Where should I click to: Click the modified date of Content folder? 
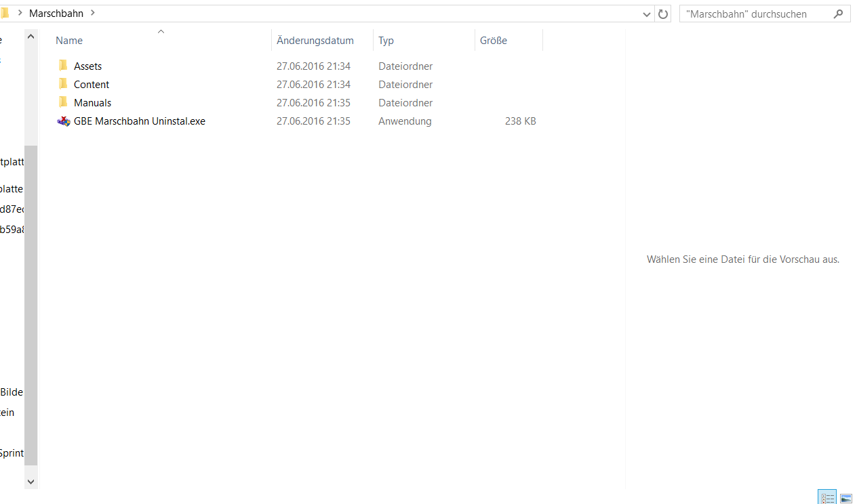tap(313, 84)
